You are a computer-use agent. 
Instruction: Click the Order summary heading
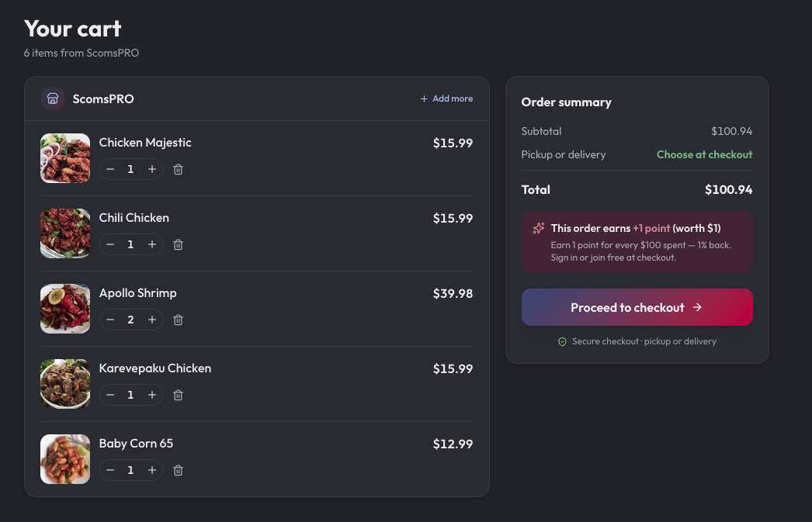pyautogui.click(x=566, y=102)
